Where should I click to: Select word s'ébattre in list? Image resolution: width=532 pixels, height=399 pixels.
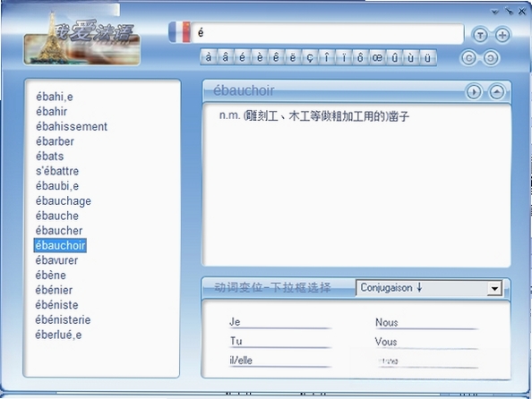pyautogui.click(x=57, y=171)
